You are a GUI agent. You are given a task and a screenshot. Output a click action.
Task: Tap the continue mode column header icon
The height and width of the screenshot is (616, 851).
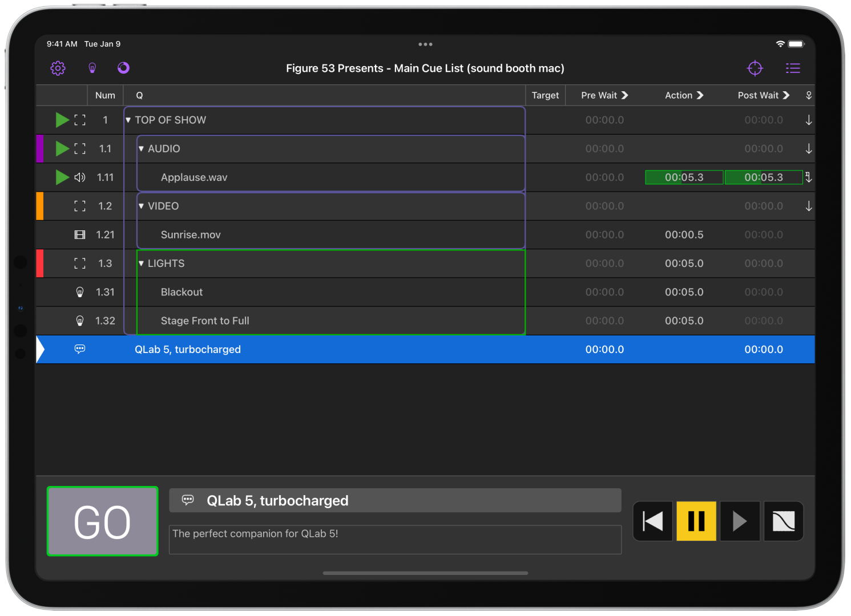tap(809, 95)
